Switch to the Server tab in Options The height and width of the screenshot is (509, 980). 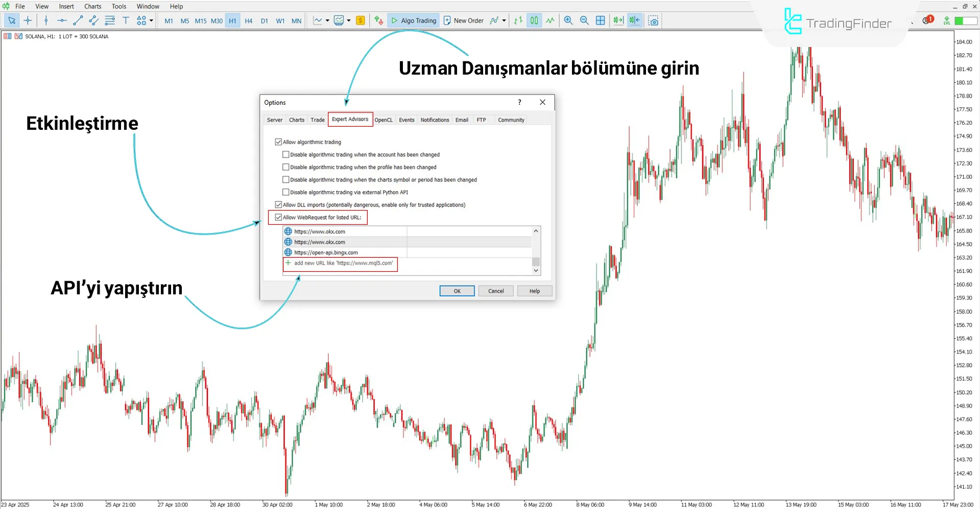coord(275,120)
